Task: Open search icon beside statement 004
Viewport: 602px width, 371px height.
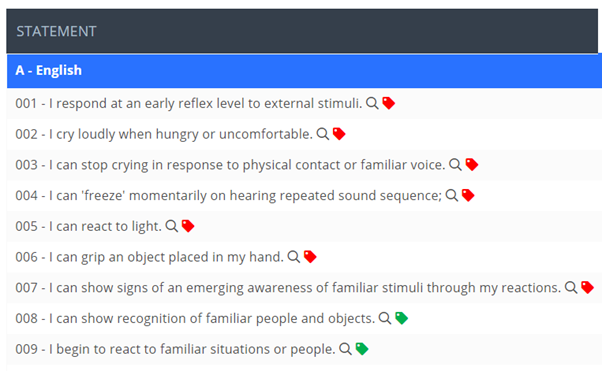Action: point(452,195)
